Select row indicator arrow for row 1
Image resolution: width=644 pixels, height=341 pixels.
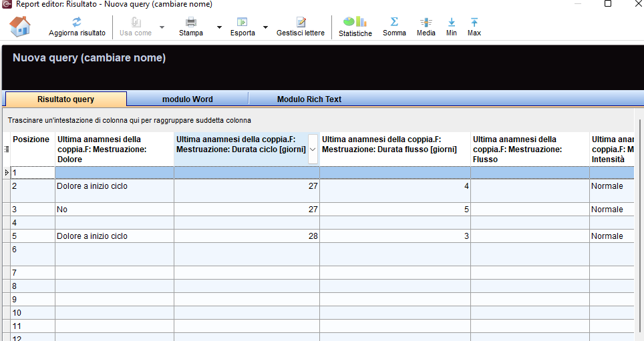(6, 173)
